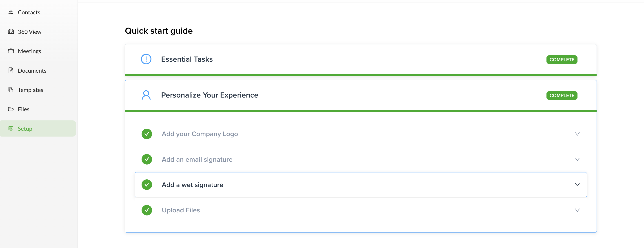The height and width of the screenshot is (248, 644).
Task: Open the Meetings menu item
Action: (29, 51)
